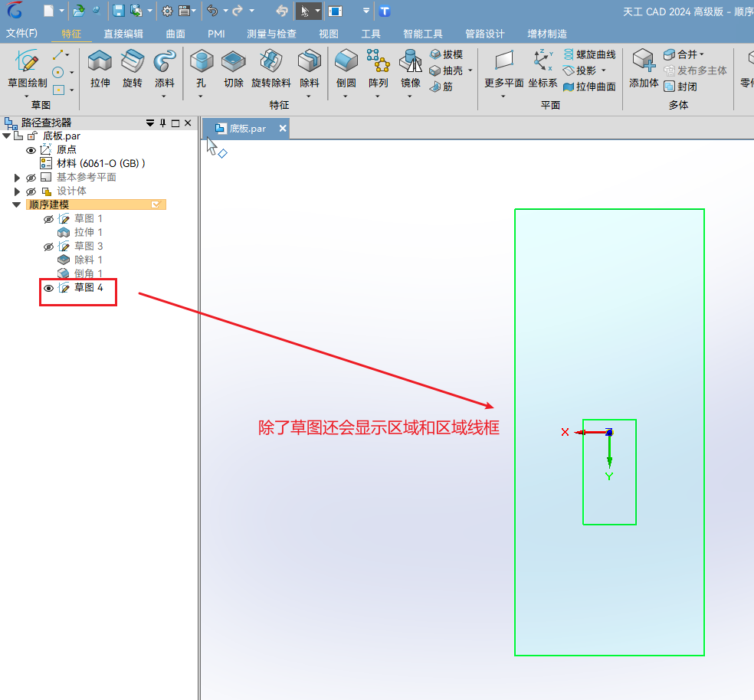Show 草图 1 via its eye icon

pyautogui.click(x=48, y=219)
